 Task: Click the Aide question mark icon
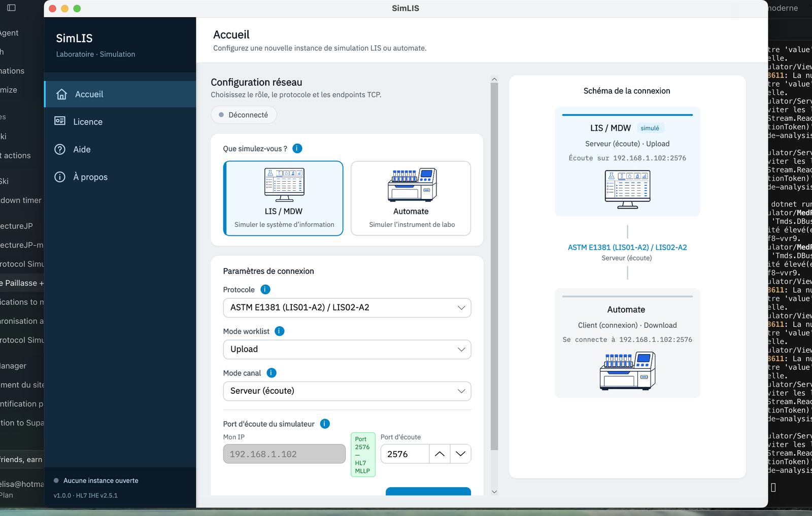60,149
